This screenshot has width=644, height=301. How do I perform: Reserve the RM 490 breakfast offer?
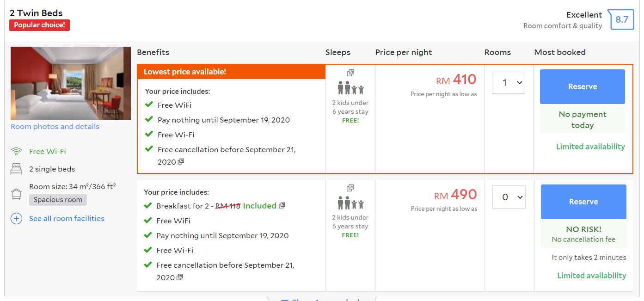coord(583,202)
